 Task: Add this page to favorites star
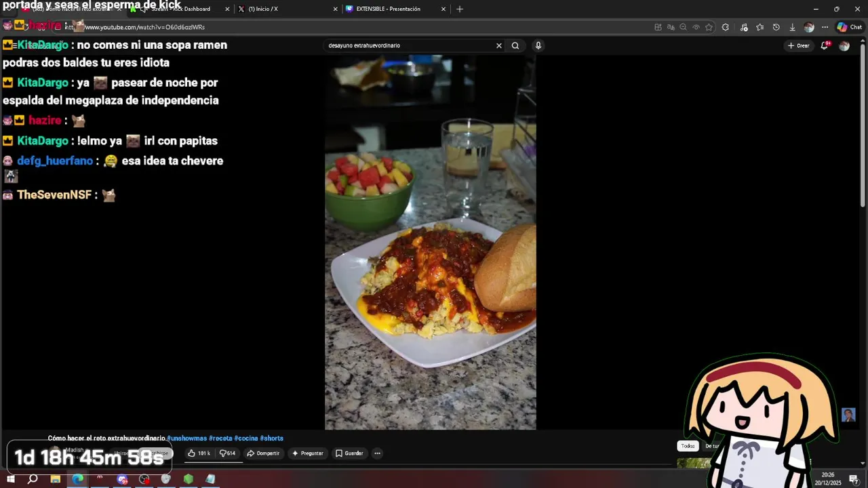[x=709, y=27]
